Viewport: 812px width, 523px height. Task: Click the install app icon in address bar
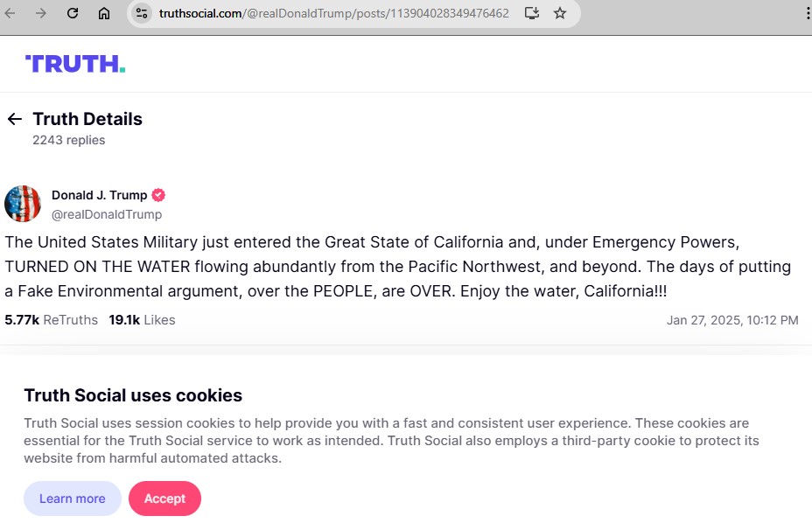point(532,13)
